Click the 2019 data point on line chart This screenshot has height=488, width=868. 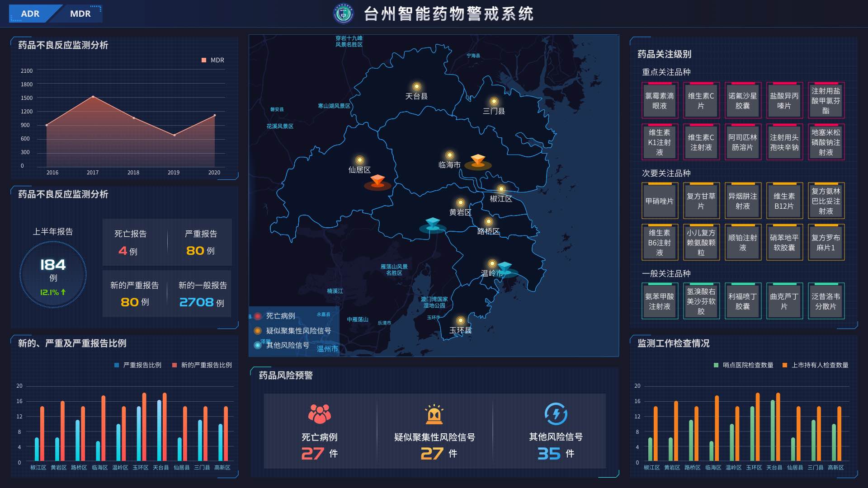click(x=175, y=135)
